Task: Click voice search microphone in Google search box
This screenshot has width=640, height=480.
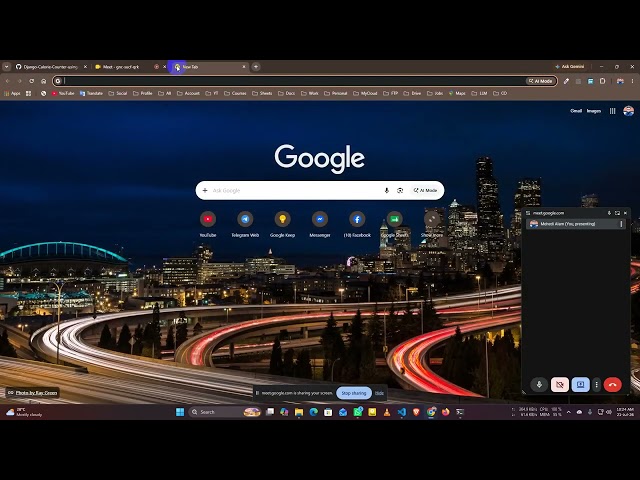Action: tap(387, 191)
